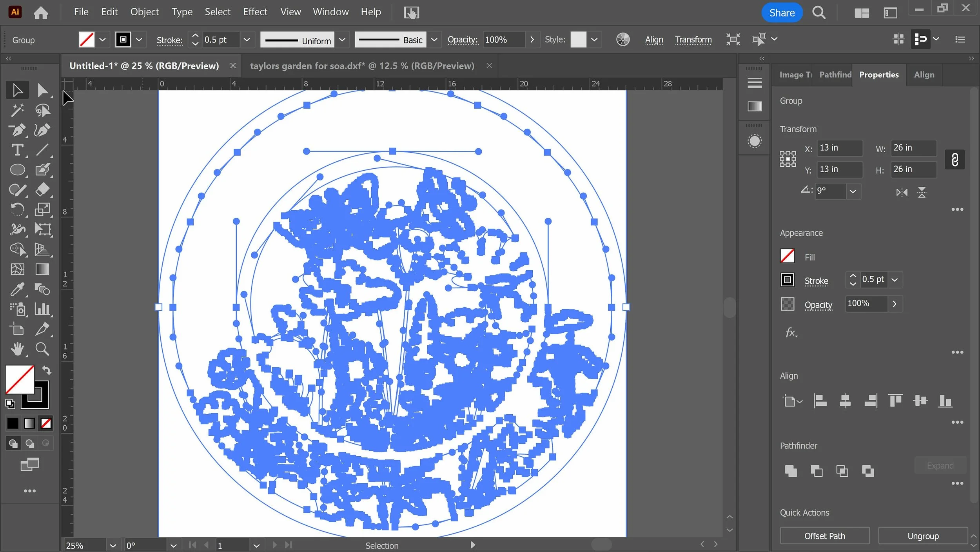Click the Pathfinder Unite icon
980x552 pixels.
[791, 471]
